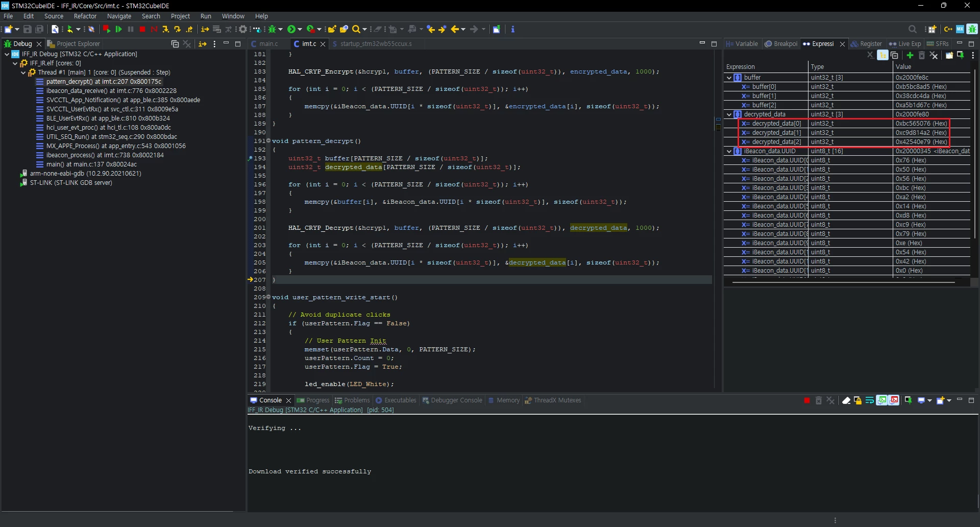Image resolution: width=980 pixels, height=527 pixels.
Task: Open the Run menu in the menu bar
Action: (206, 16)
